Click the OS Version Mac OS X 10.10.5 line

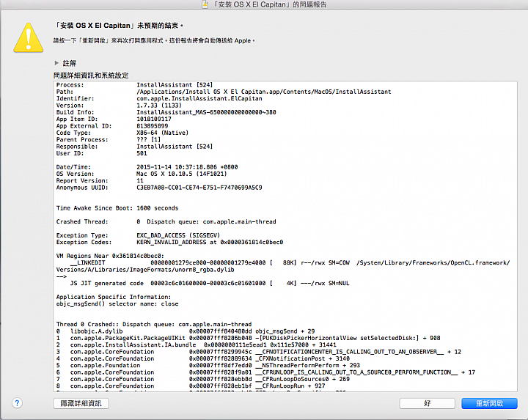(142, 174)
